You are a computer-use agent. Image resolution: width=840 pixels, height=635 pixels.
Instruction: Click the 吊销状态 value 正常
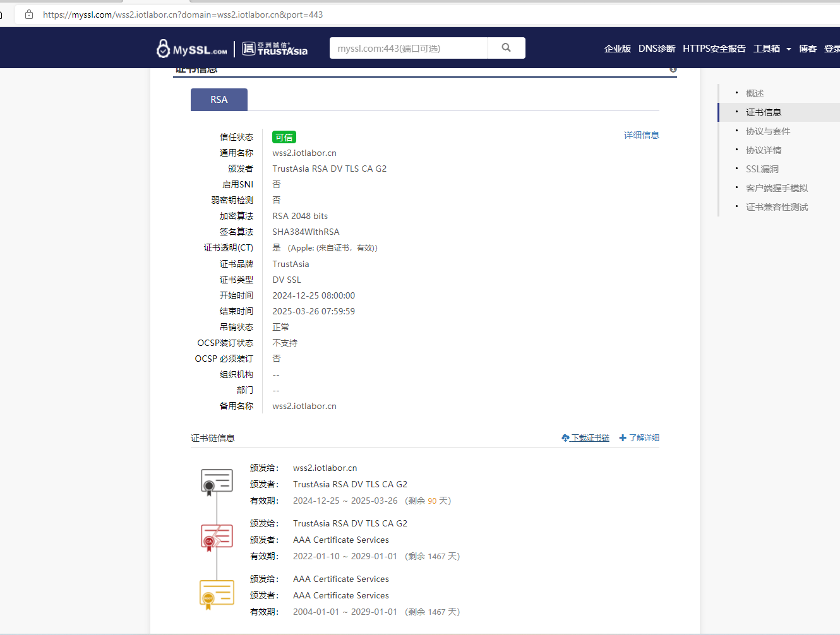281,327
